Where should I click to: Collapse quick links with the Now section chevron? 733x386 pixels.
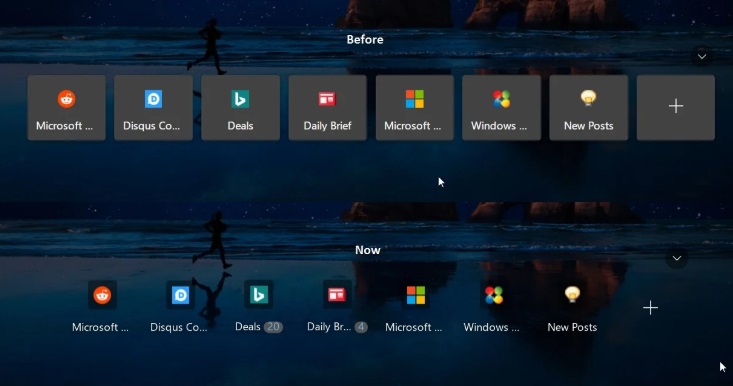(x=676, y=258)
